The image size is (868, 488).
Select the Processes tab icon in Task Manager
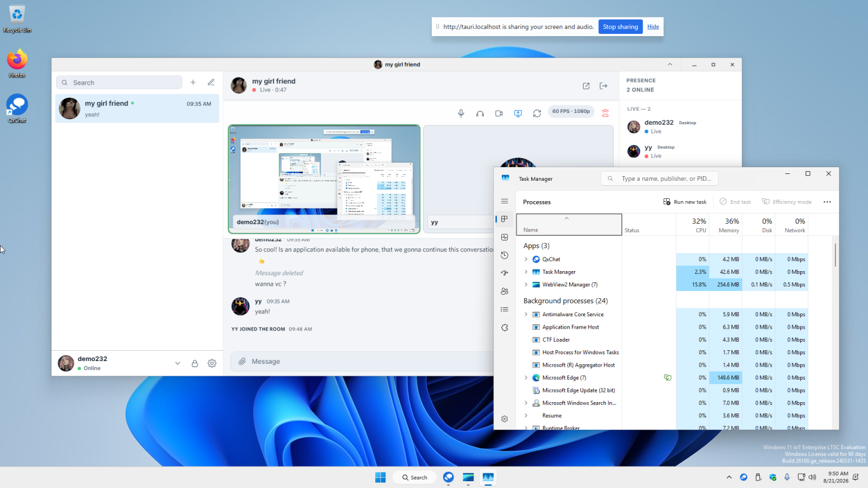pyautogui.click(x=505, y=219)
